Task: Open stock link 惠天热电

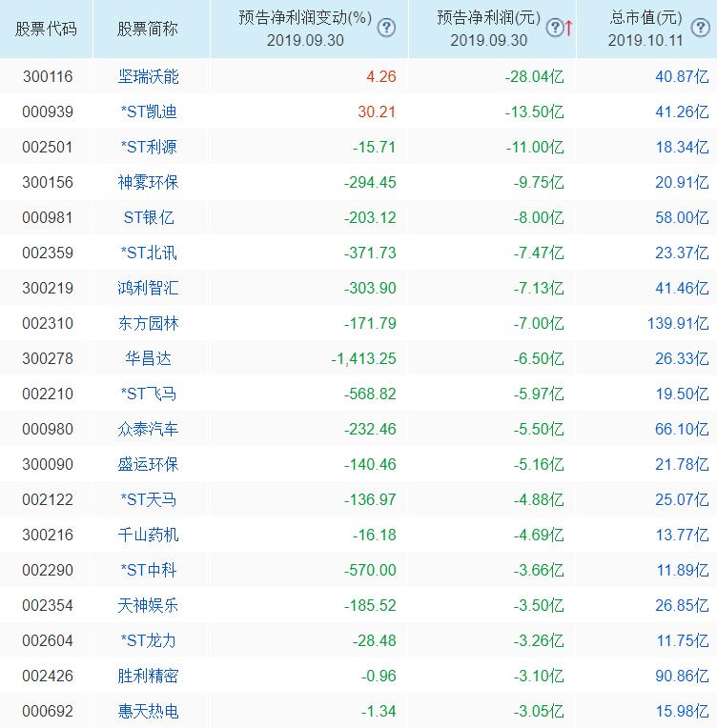Action: click(148, 711)
